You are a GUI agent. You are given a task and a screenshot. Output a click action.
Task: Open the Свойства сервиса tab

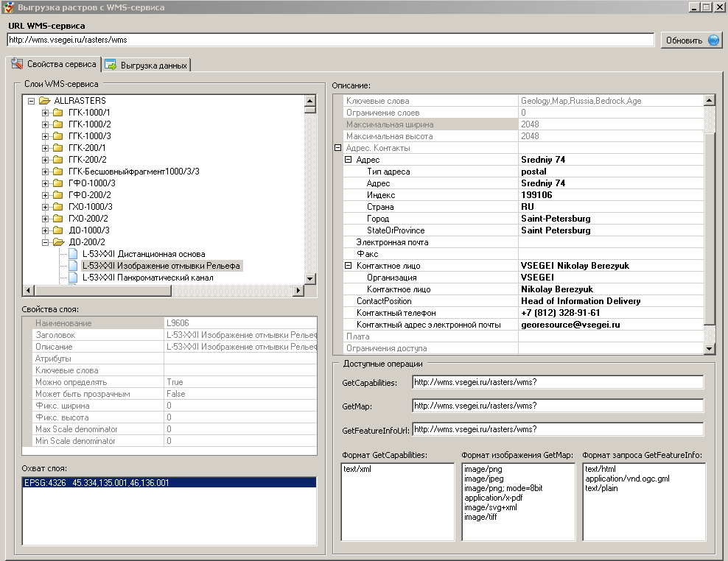tap(60, 65)
